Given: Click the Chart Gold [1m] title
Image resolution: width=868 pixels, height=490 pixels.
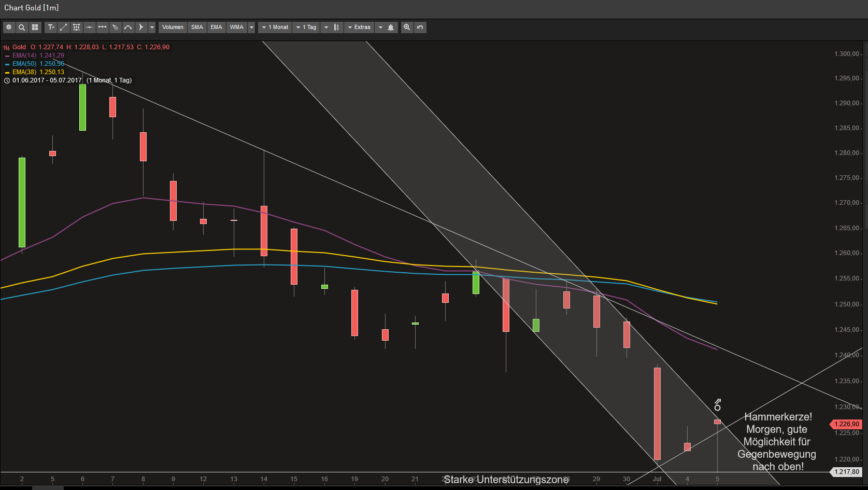Looking at the screenshot, I should (31, 7).
